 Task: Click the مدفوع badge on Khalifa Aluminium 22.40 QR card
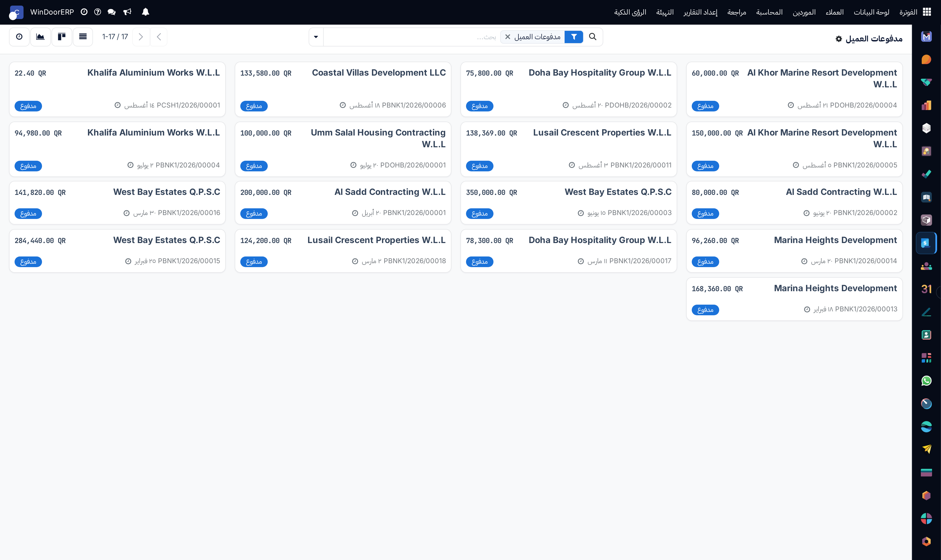[28, 106]
